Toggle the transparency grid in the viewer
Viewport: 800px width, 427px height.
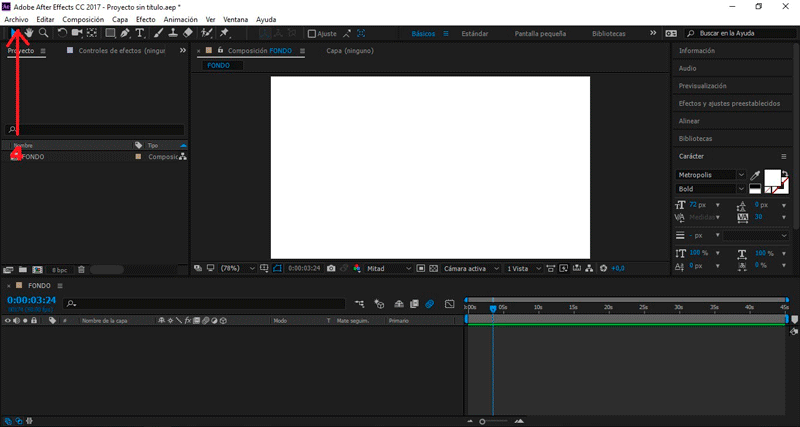tap(434, 268)
